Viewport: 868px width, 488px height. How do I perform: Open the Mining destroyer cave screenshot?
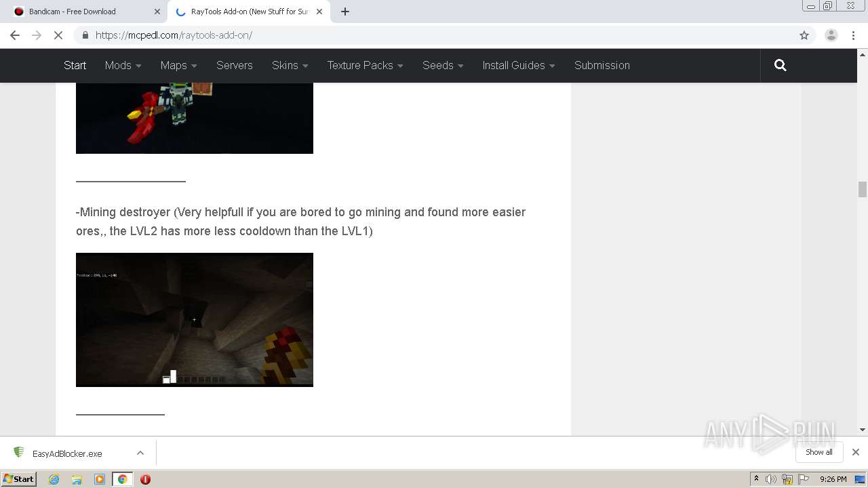pyautogui.click(x=195, y=320)
